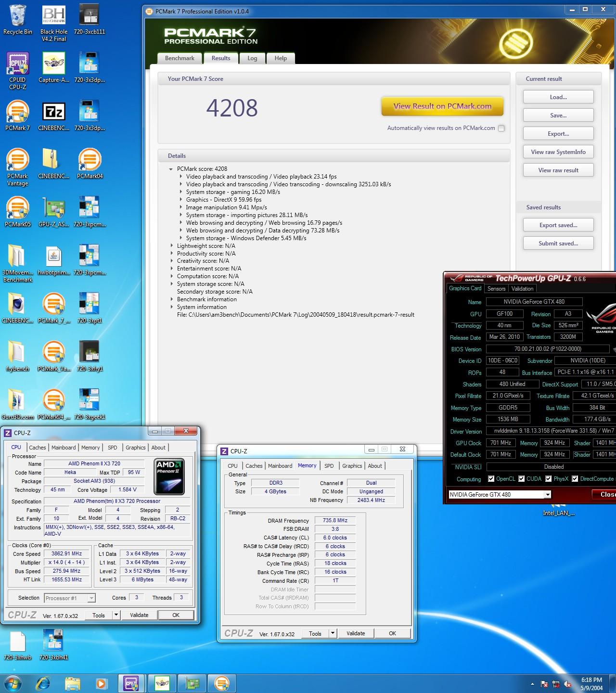Click the Save... button in PCMark 7
The height and width of the screenshot is (693, 616).
coord(558,115)
